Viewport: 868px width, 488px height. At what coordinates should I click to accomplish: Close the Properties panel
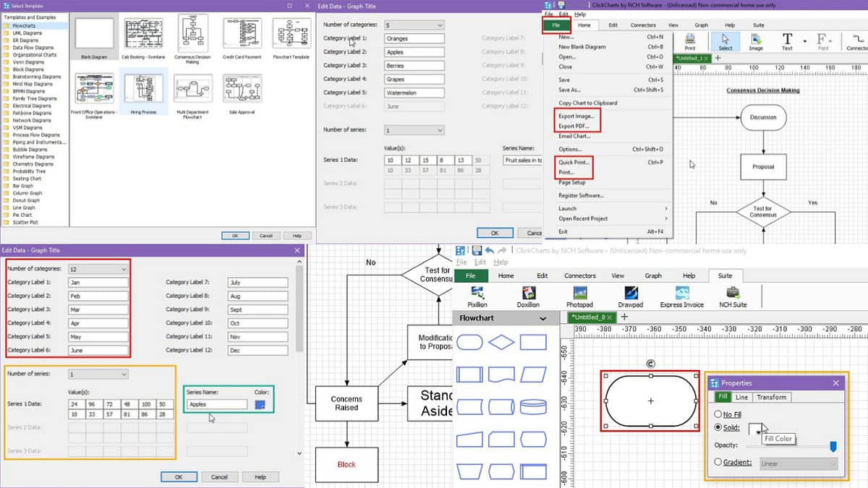836,383
